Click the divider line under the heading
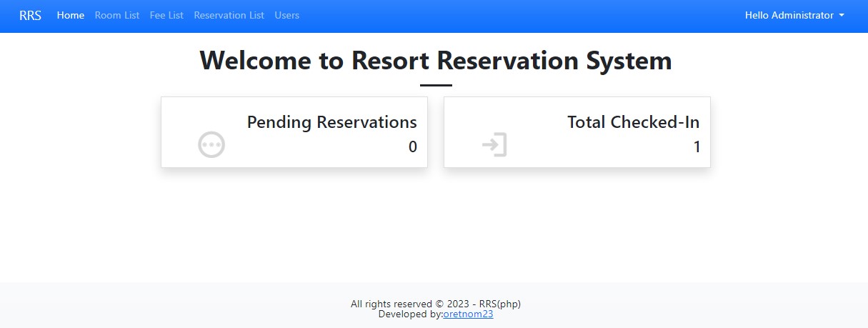Image resolution: width=868 pixels, height=328 pixels. pos(436,85)
